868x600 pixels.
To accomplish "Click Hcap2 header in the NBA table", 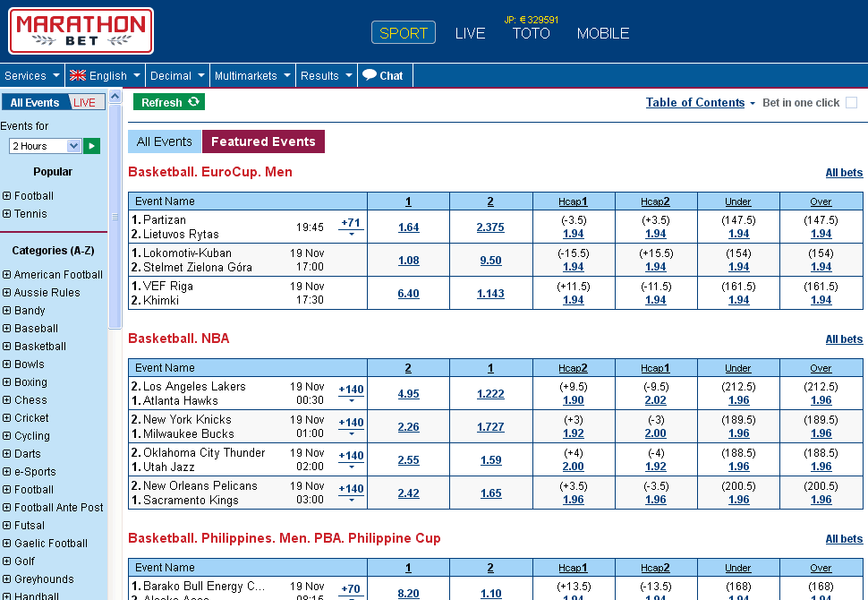I will (573, 368).
